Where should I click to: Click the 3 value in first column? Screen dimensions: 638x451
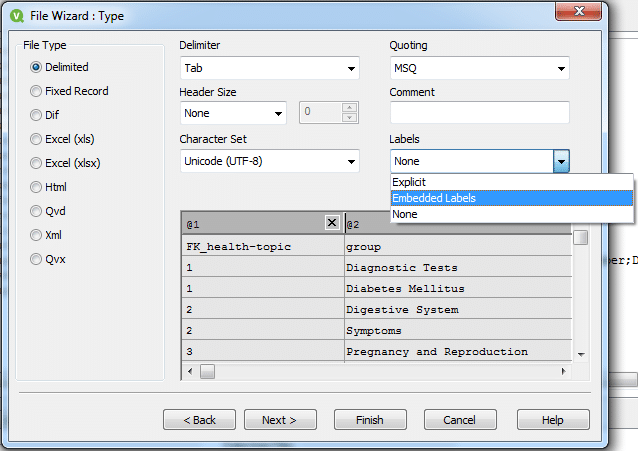pyautogui.click(x=263, y=351)
